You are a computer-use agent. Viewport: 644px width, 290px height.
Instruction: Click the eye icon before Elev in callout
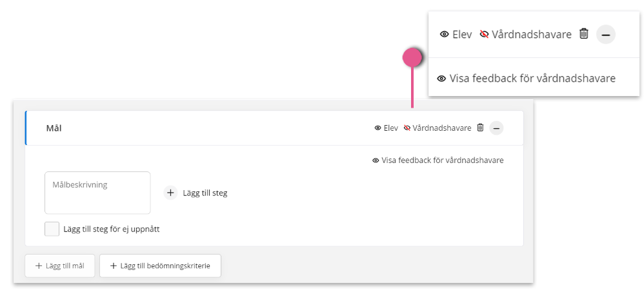click(x=444, y=34)
